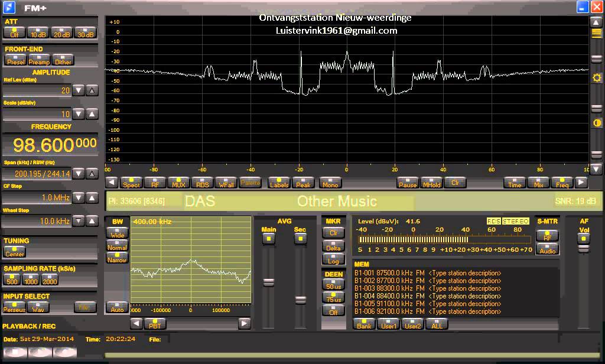
Task: Increase the Scale dB/div value
Action: pos(92,114)
